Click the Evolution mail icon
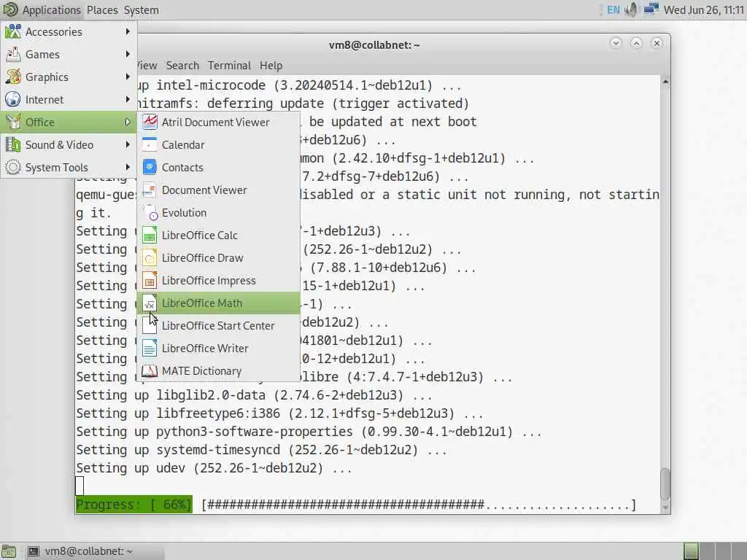747x560 pixels. (150, 212)
